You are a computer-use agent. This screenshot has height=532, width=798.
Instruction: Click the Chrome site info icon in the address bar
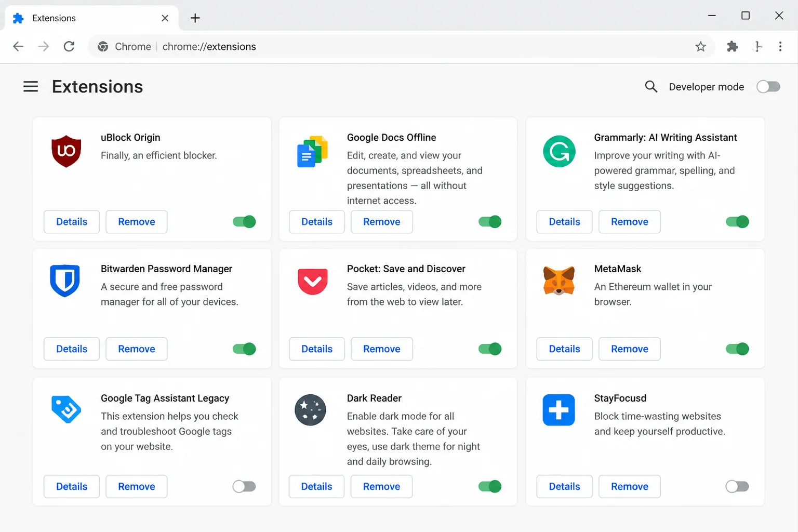(x=103, y=47)
